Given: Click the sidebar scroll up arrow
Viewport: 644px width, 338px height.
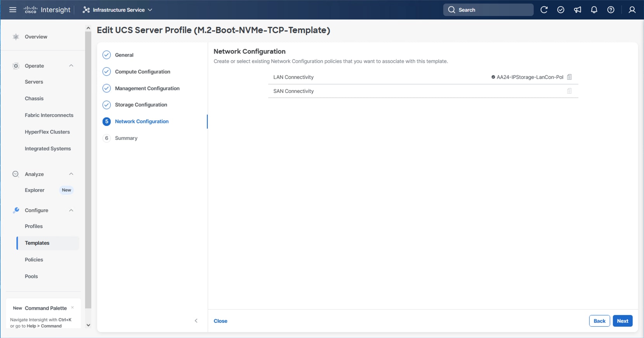Looking at the screenshot, I should (88, 28).
